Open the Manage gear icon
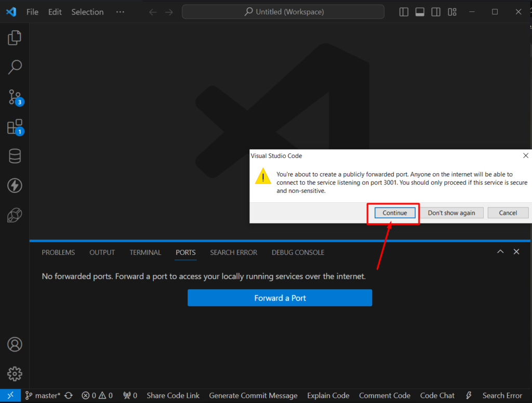Screen dimensions: 532x403 coord(15,374)
